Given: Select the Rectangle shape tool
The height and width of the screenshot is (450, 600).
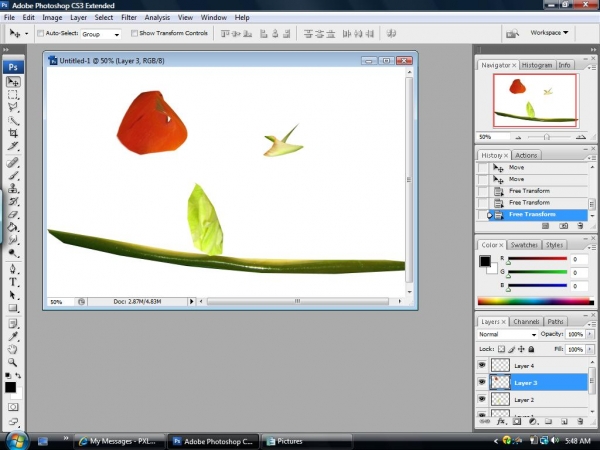Looking at the screenshot, I should [13, 308].
